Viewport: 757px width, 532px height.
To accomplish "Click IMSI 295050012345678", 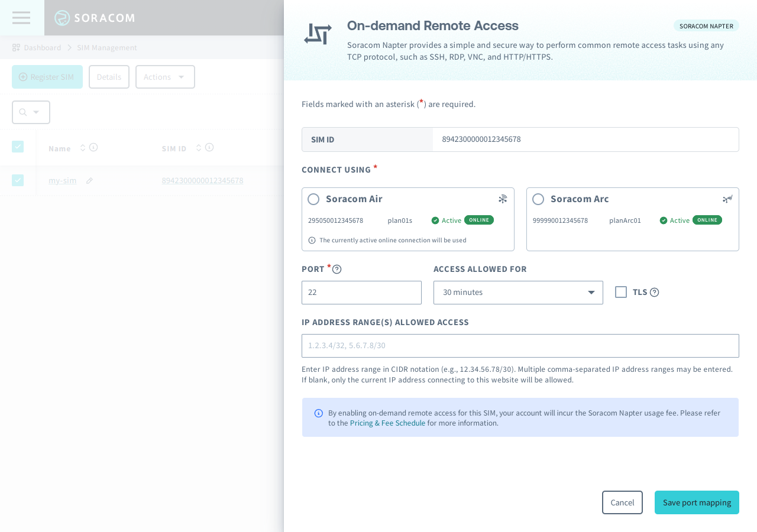I will click(x=335, y=220).
